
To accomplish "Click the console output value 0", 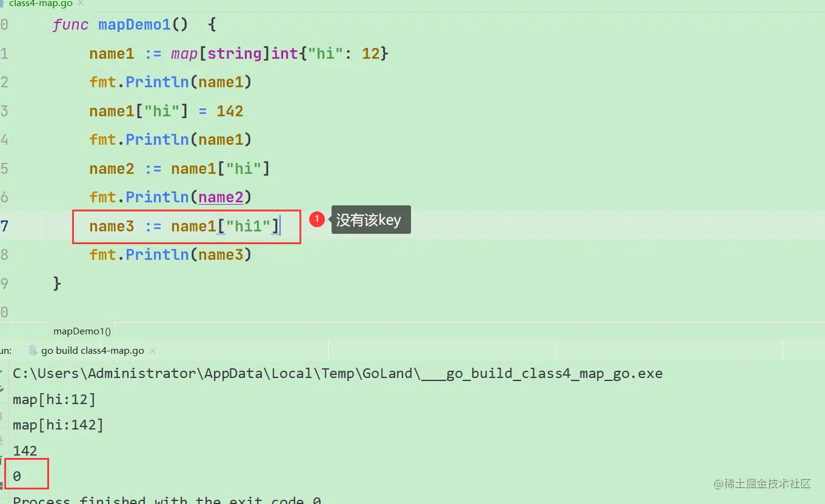I will pyautogui.click(x=17, y=477).
